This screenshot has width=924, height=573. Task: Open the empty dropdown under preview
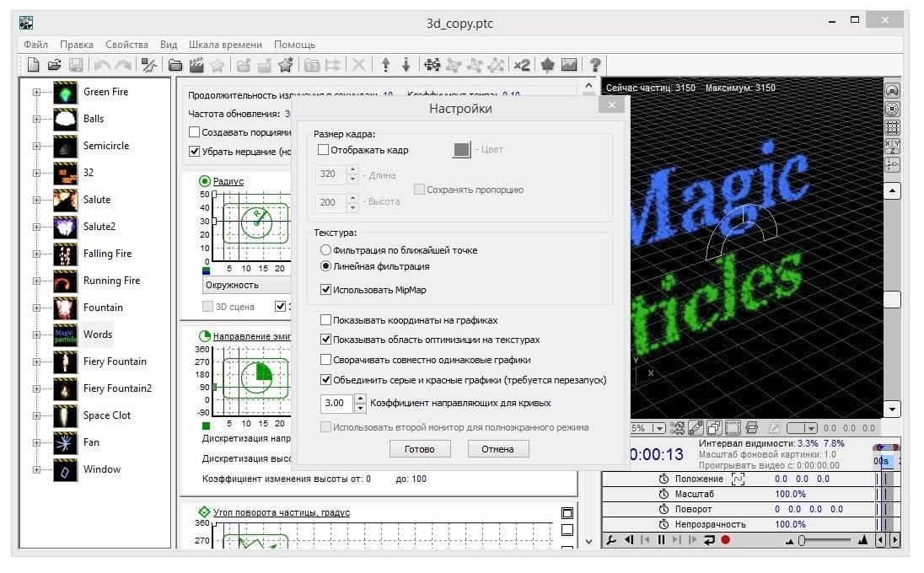pos(811,428)
